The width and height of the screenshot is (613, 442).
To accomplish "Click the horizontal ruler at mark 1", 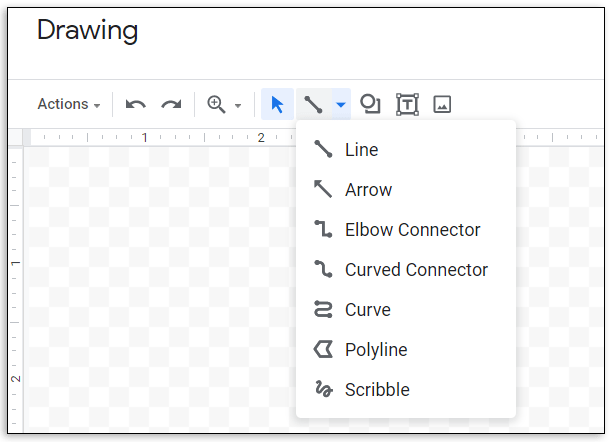I will (x=145, y=137).
